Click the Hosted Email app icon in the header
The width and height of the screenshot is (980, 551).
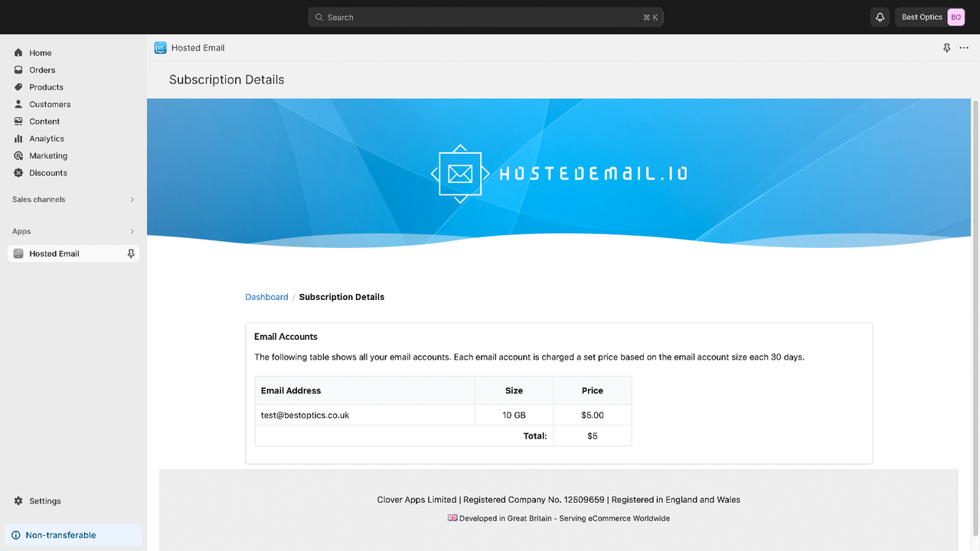[x=160, y=47]
